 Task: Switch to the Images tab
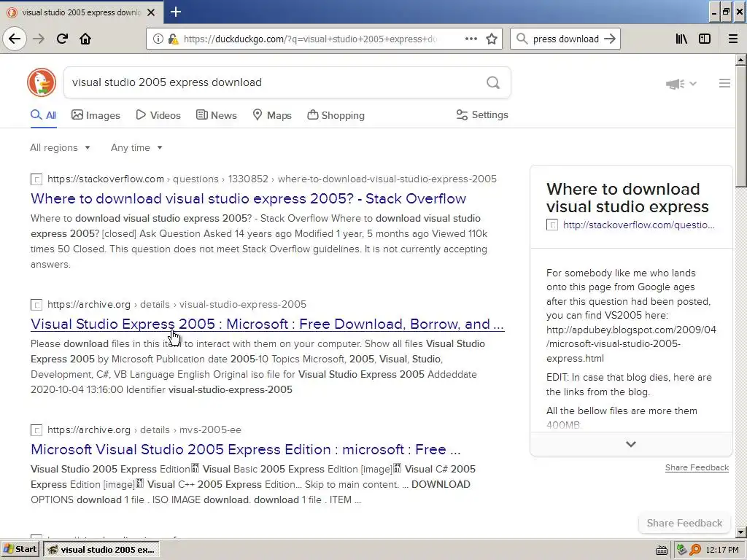click(96, 115)
